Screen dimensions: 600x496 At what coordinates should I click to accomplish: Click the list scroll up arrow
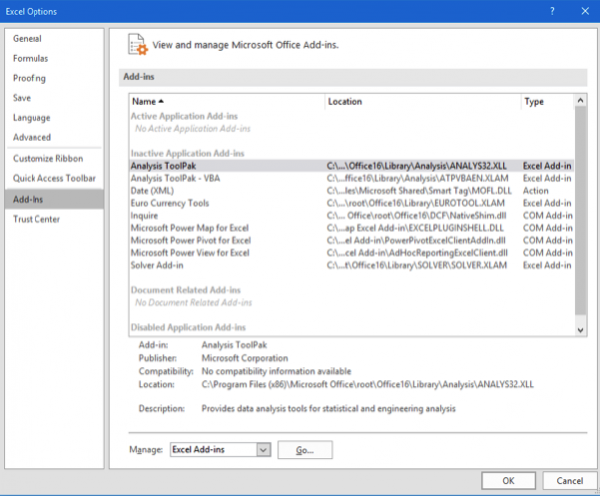580,101
